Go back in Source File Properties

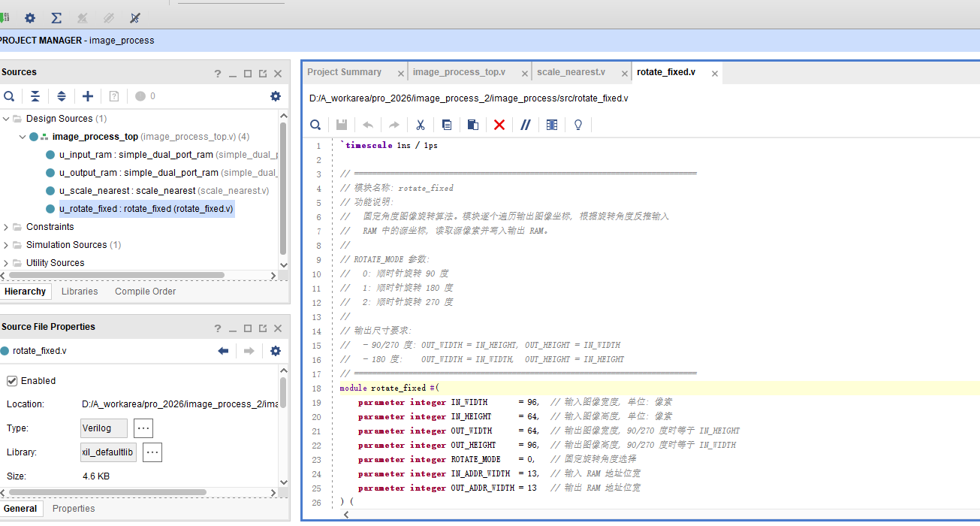[223, 351]
